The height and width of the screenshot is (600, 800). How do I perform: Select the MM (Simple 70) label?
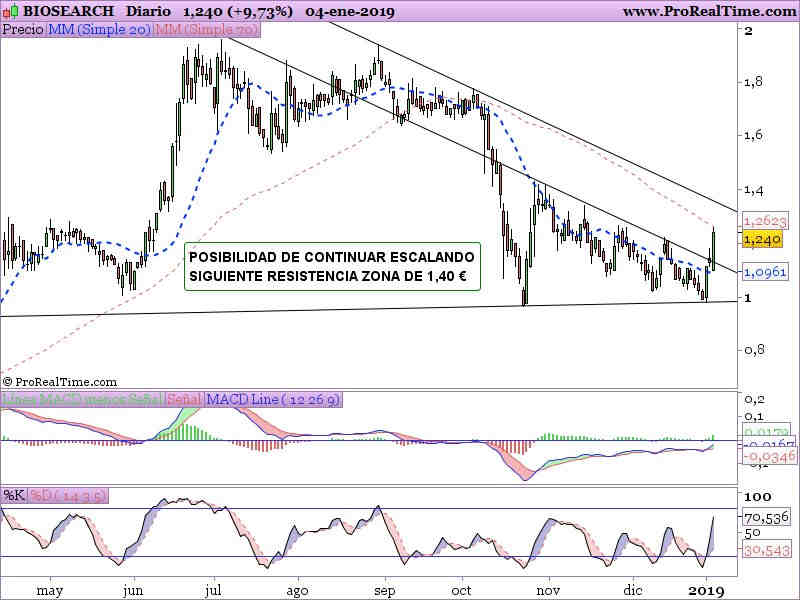point(207,30)
